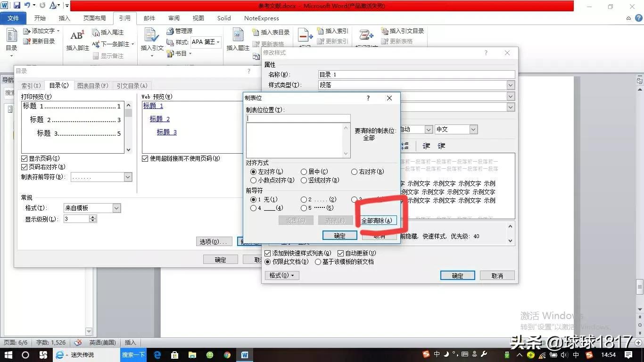Click in the tab stop position input field
This screenshot has height=362, width=644.
pos(298,119)
